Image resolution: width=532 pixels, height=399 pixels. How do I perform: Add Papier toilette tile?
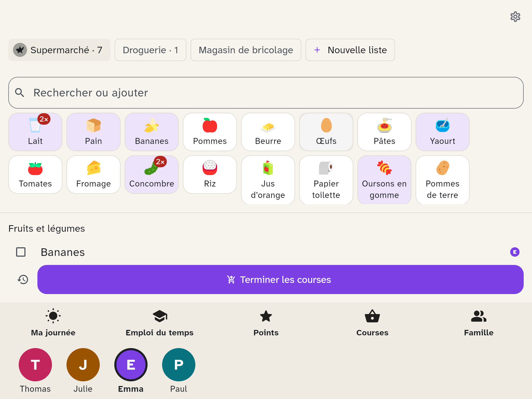[326, 180]
